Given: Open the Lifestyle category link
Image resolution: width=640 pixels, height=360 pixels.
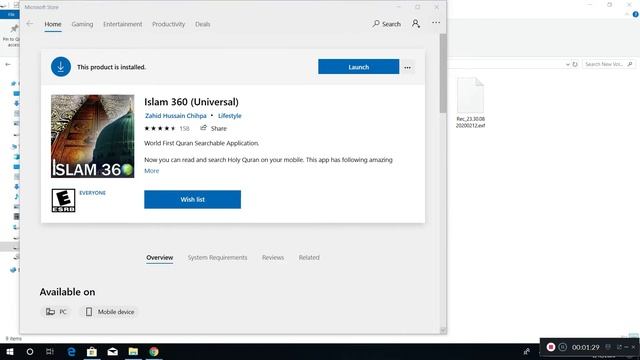Looking at the screenshot, I should 229,116.
